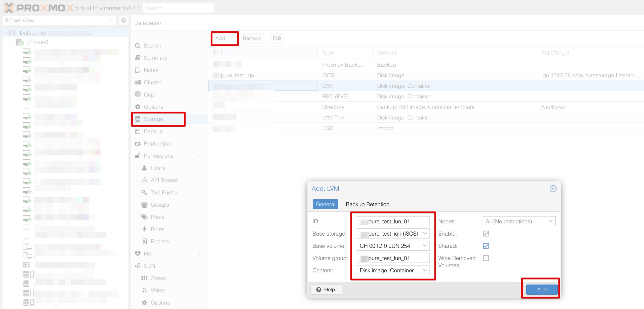Open the Base volume dropdown

tap(425, 246)
